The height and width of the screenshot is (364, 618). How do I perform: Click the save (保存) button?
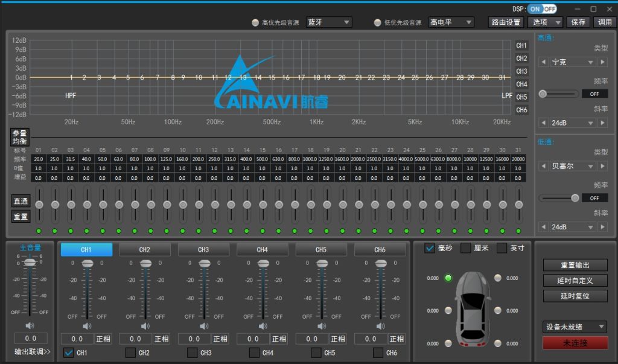578,22
